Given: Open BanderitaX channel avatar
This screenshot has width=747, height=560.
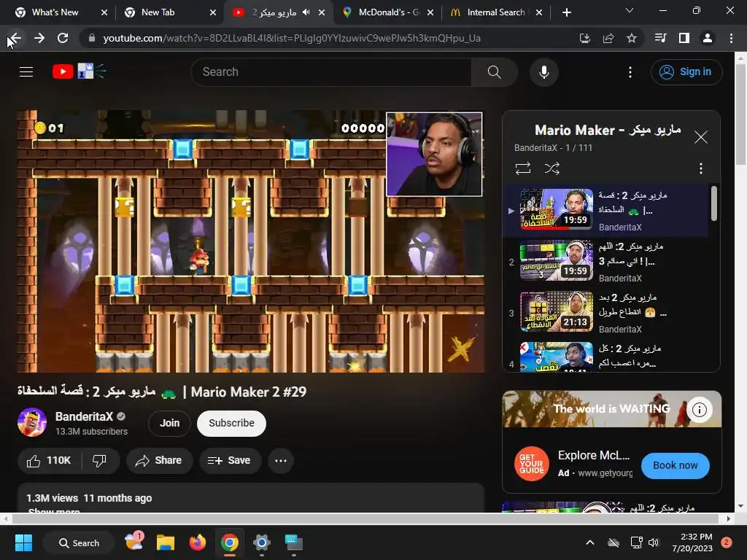Looking at the screenshot, I should pyautogui.click(x=32, y=422).
